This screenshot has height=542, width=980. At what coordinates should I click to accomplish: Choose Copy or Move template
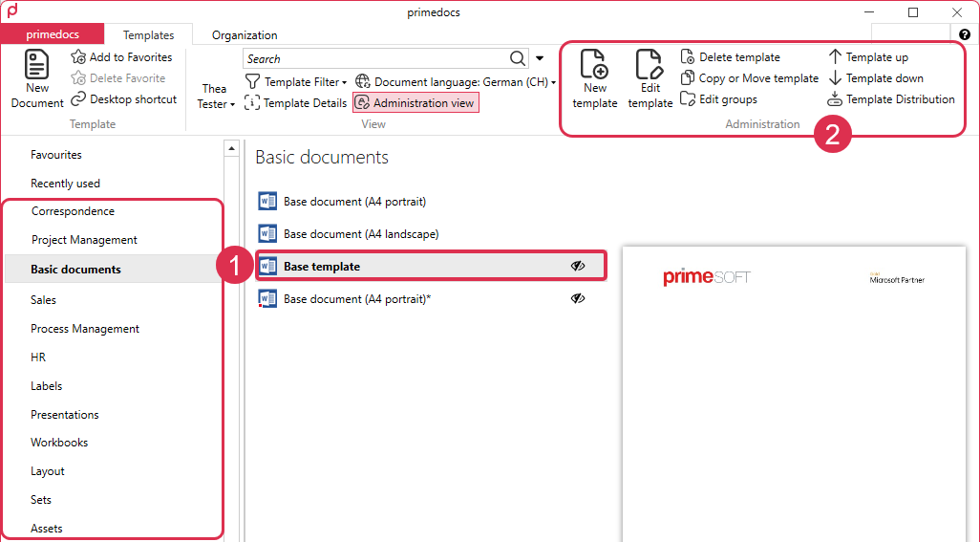coord(750,78)
